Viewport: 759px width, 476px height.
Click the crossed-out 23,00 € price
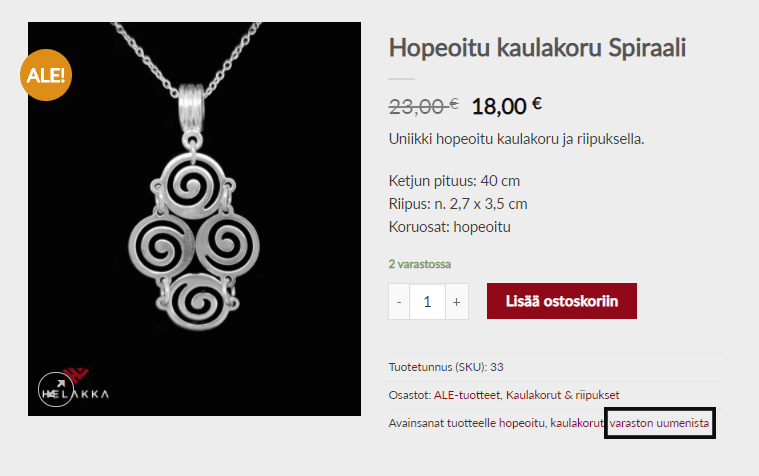tap(424, 106)
